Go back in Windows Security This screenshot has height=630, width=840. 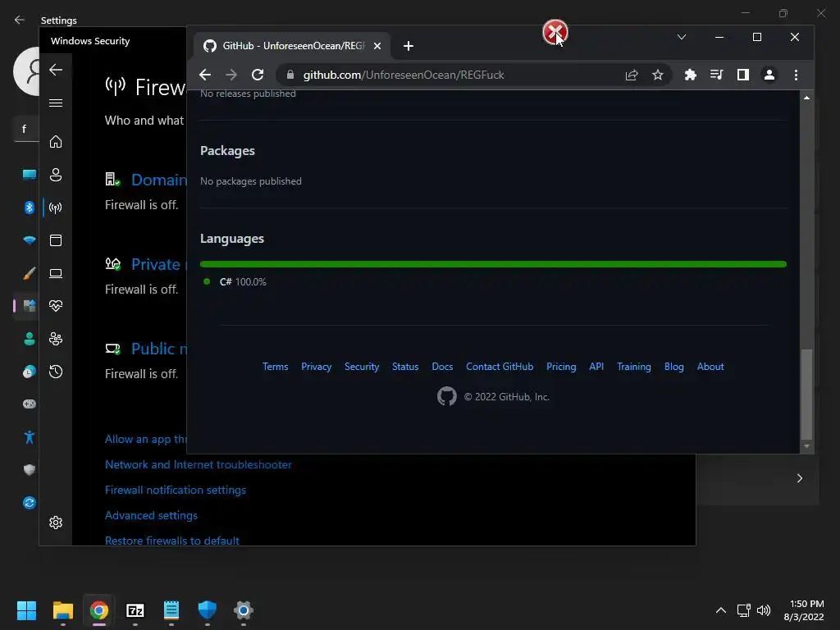(x=56, y=70)
